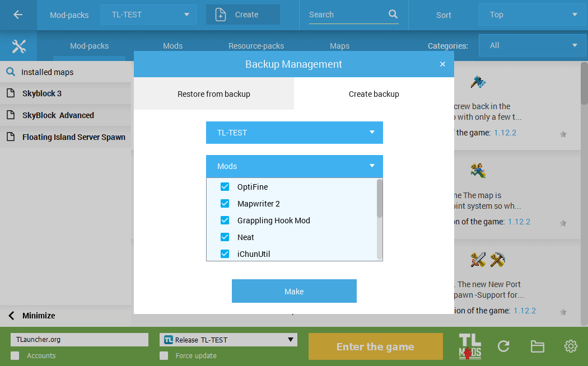Screen dimensions: 588x366
Task: Open the settings gear icon
Action: (x=571, y=346)
